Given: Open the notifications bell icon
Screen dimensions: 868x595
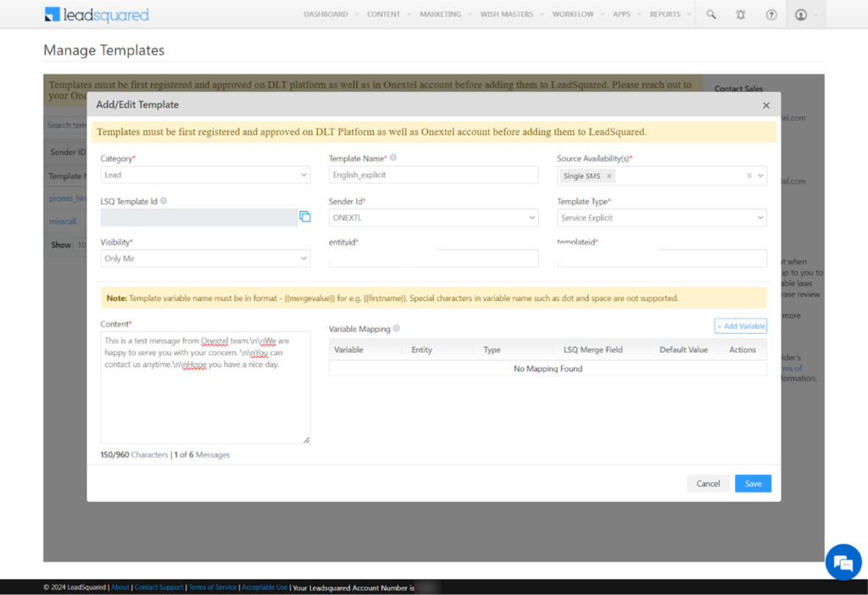Looking at the screenshot, I should pos(741,14).
